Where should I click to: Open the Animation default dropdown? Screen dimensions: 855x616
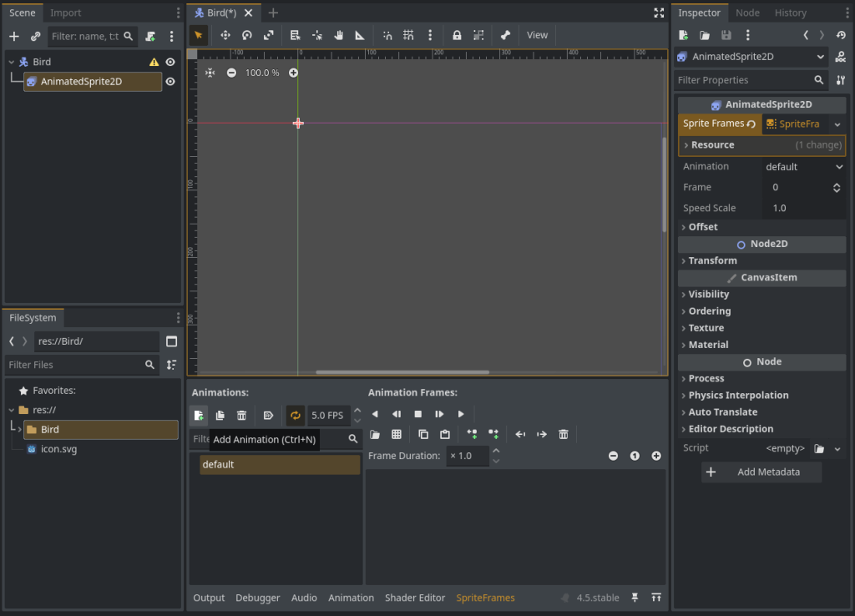tap(804, 166)
